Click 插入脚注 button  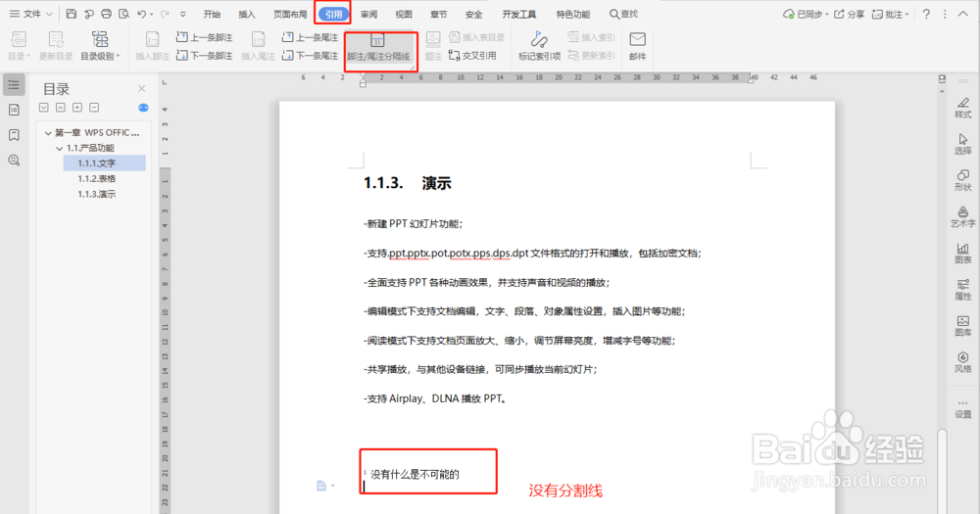pyautogui.click(x=153, y=46)
